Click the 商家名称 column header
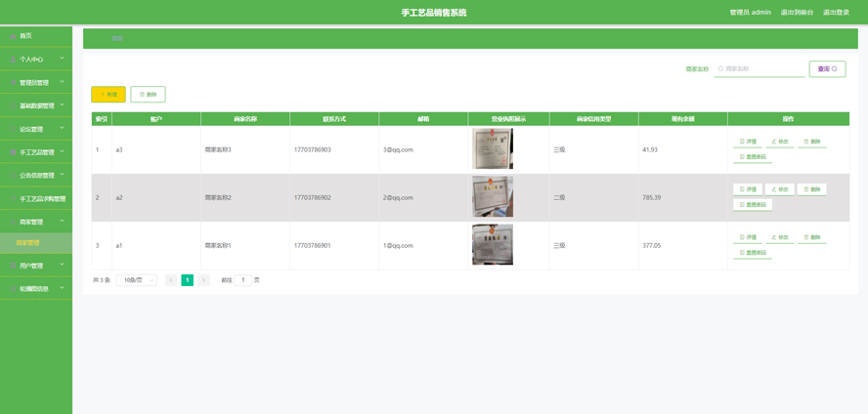868x414 pixels. (x=245, y=119)
